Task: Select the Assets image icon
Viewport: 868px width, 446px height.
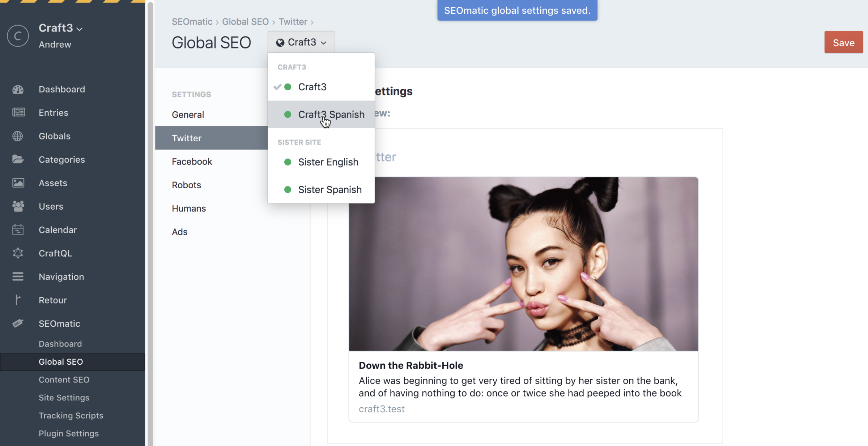Action: click(18, 183)
